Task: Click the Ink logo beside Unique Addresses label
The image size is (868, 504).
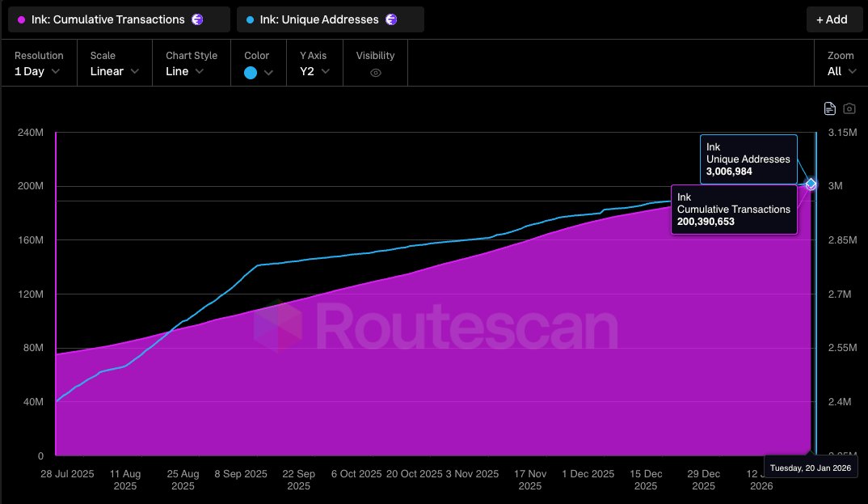Action: [x=390, y=19]
